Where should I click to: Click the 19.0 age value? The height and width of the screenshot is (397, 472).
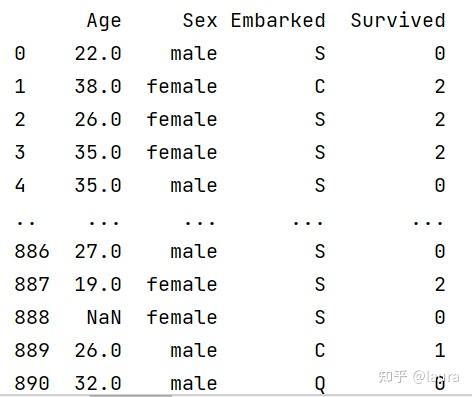click(x=98, y=284)
